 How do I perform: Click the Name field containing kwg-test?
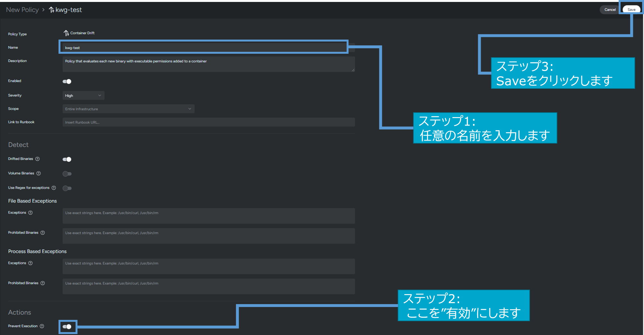(203, 48)
